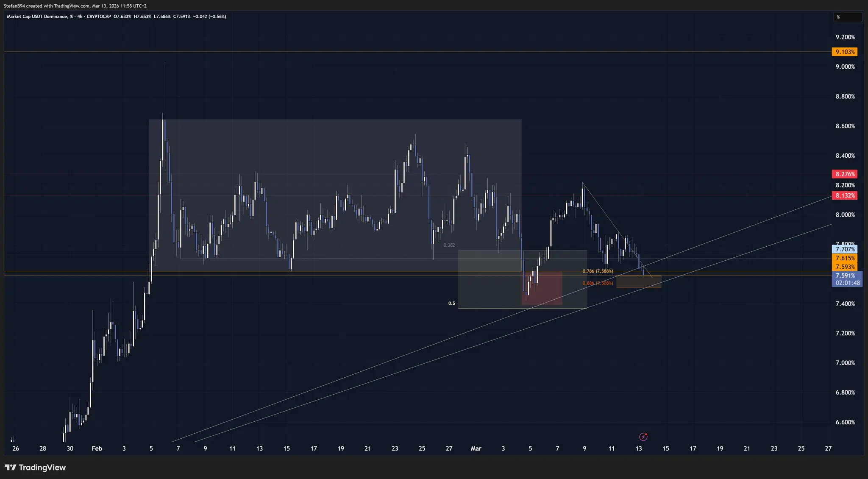This screenshot has width=868, height=479.
Task: Click the Feb label on time axis
Action: point(97,448)
